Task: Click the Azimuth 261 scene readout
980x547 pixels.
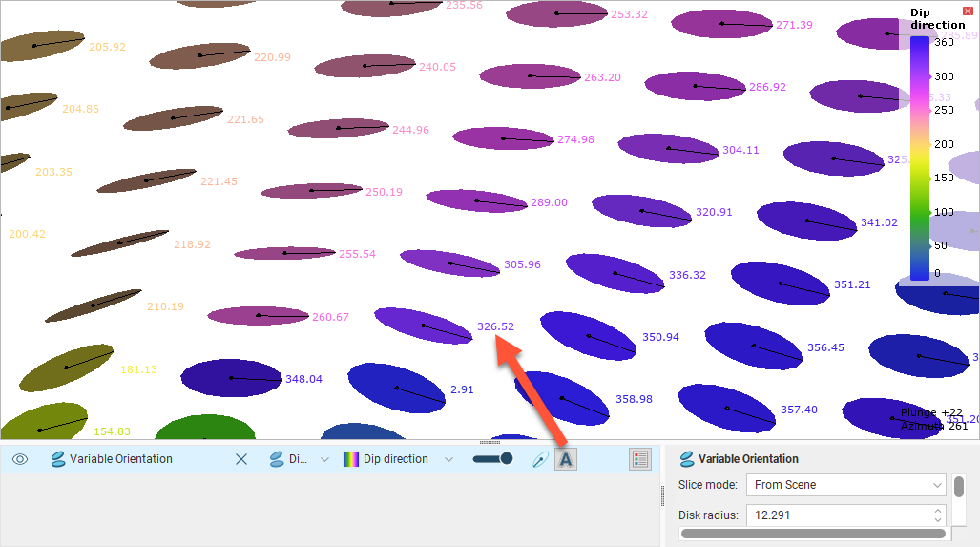Action: [934, 426]
